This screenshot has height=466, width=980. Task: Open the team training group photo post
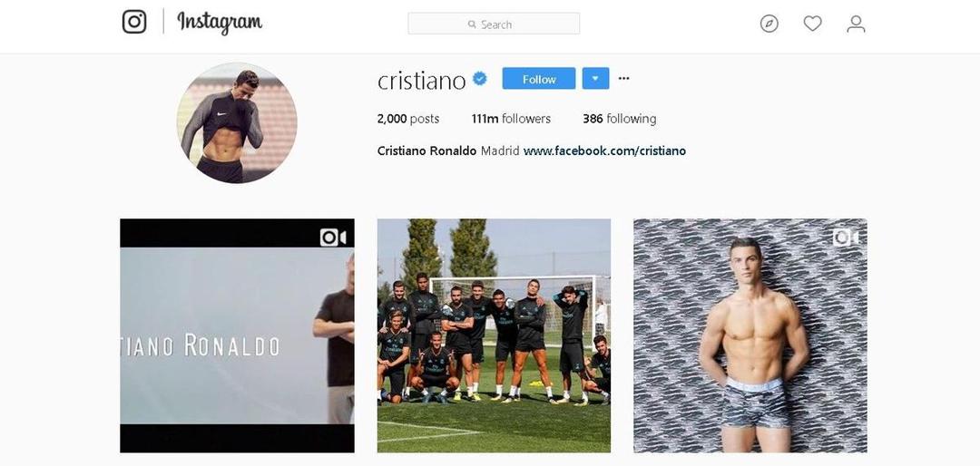tap(494, 335)
